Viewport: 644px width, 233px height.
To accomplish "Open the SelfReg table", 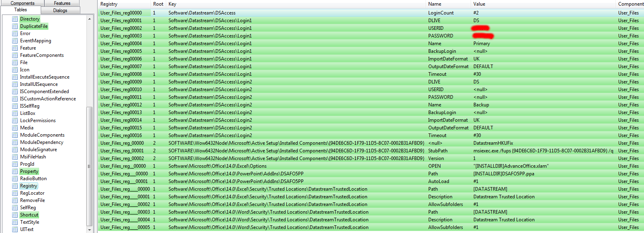I will pos(28,208).
